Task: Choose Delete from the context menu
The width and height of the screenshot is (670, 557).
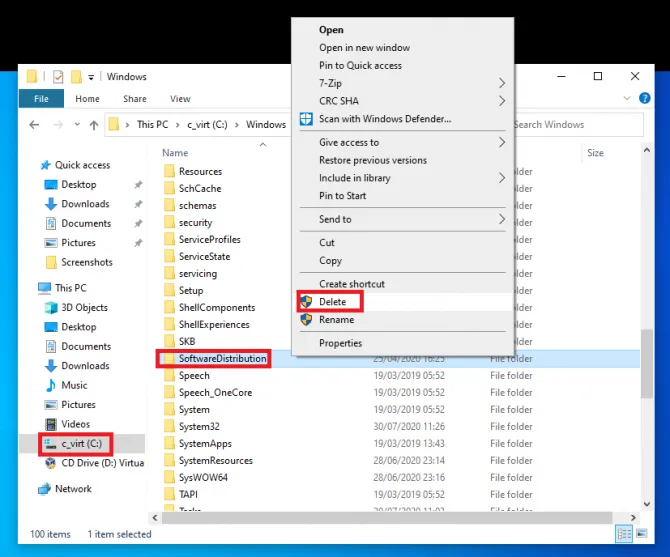Action: tap(332, 302)
